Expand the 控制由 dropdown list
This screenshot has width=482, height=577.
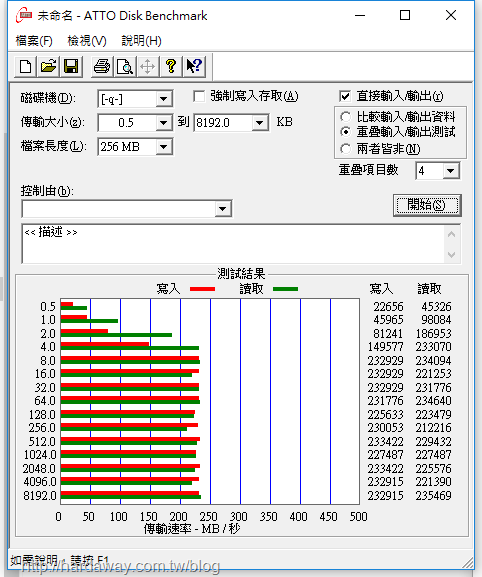(x=222, y=209)
